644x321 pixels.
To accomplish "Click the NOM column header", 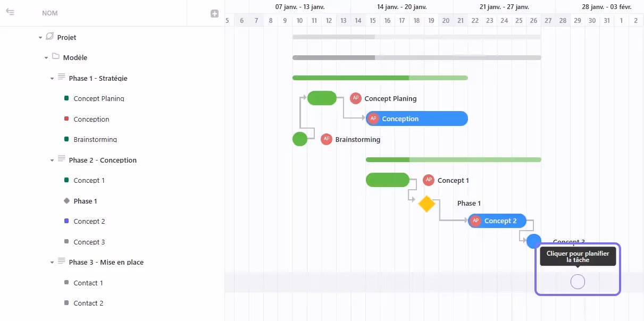I will [50, 13].
